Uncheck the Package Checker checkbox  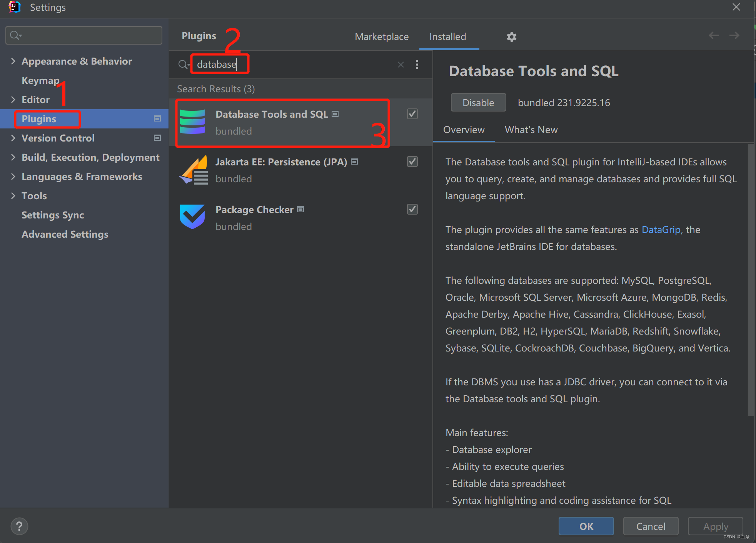[x=412, y=209]
